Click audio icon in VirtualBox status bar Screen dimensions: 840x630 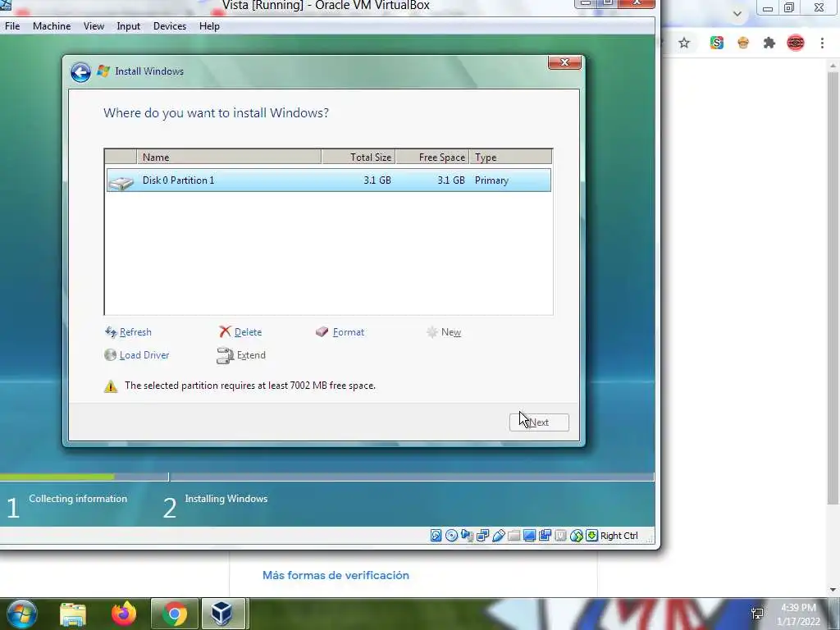point(467,536)
